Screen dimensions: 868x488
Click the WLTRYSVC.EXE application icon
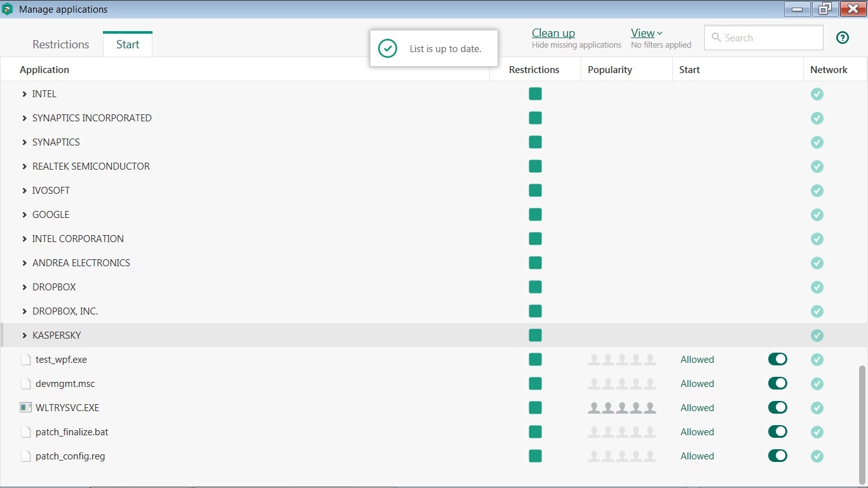tap(25, 408)
